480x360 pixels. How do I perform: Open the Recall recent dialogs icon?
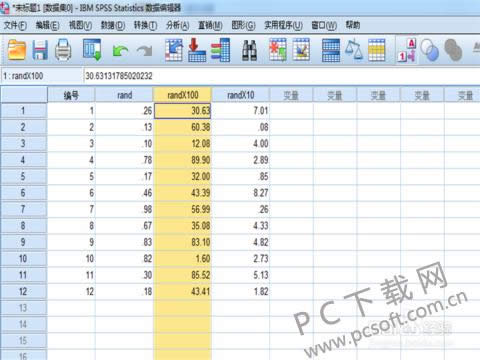92,50
